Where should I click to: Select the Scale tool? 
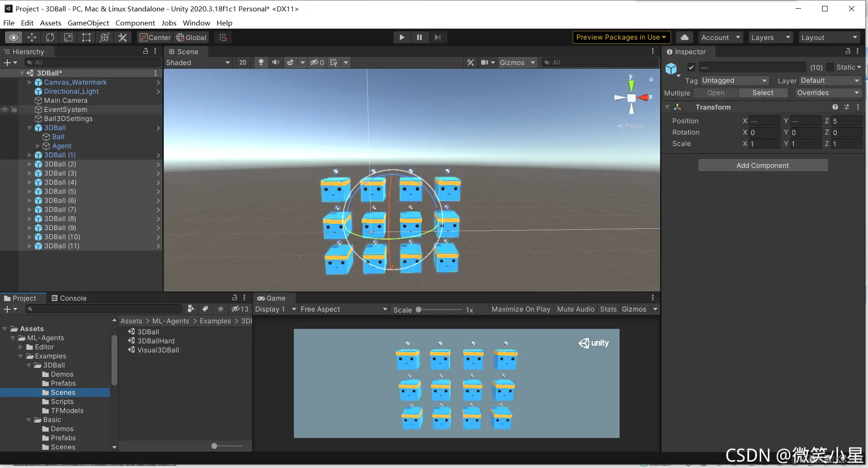click(68, 37)
